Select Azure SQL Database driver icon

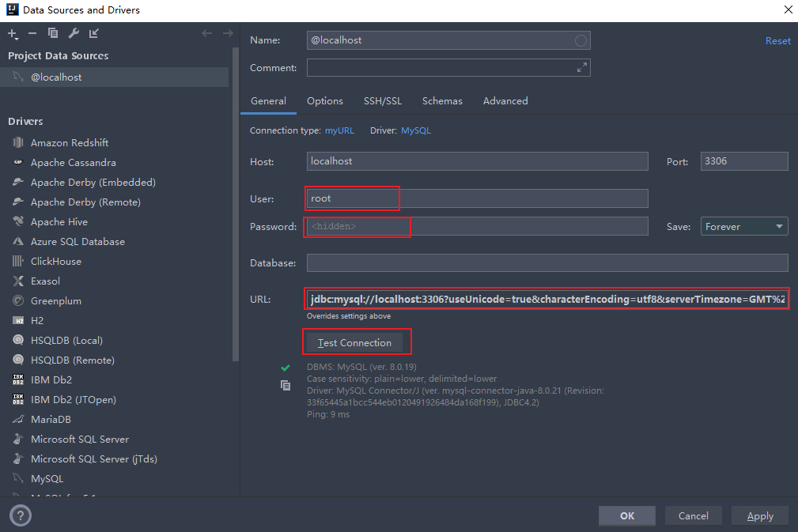18,241
